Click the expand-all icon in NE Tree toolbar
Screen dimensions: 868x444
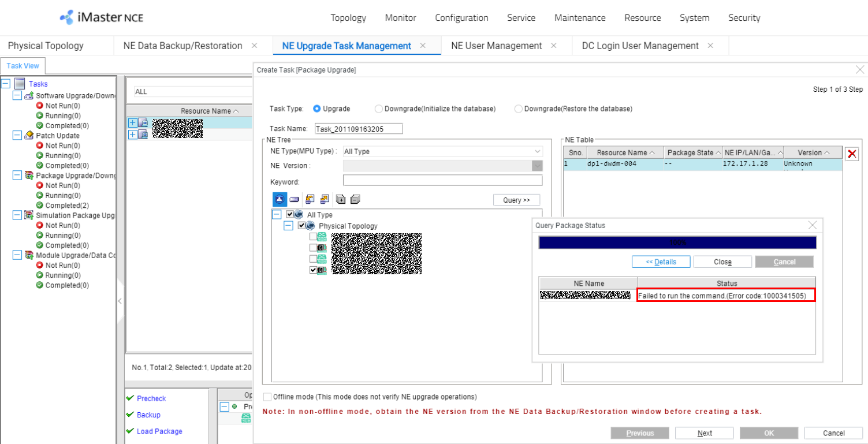point(341,199)
